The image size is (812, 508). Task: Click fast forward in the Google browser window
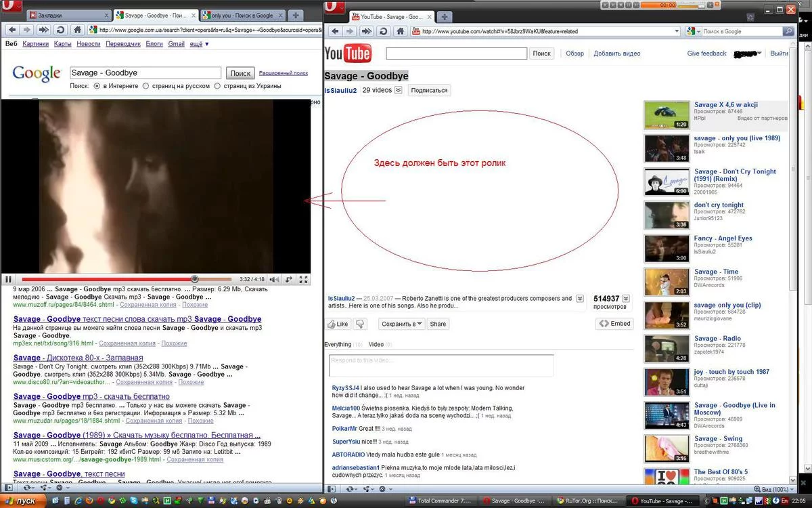44,30
